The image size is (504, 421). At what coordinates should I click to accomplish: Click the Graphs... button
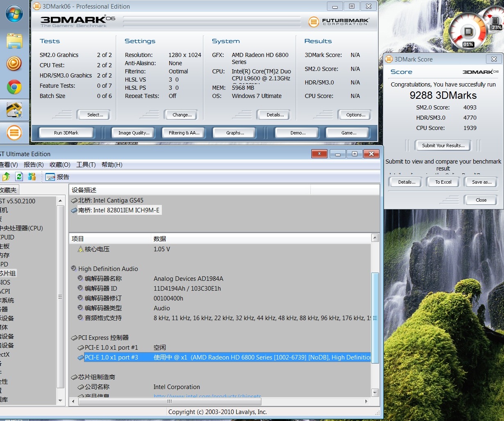click(235, 133)
